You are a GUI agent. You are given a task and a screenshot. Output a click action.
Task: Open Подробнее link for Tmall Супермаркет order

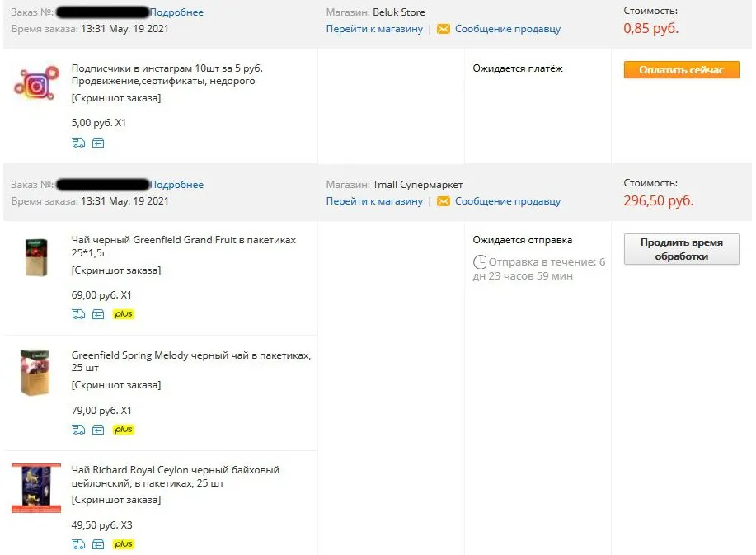[176, 185]
